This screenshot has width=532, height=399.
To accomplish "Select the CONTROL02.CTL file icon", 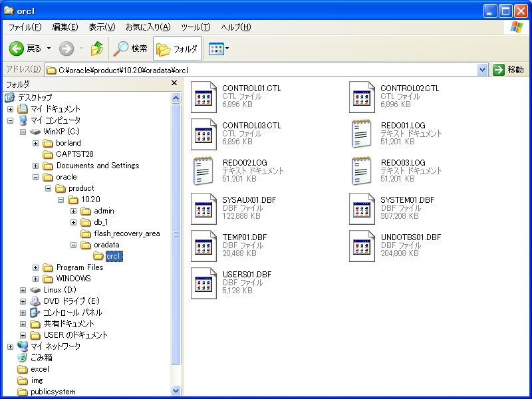I will click(362, 97).
